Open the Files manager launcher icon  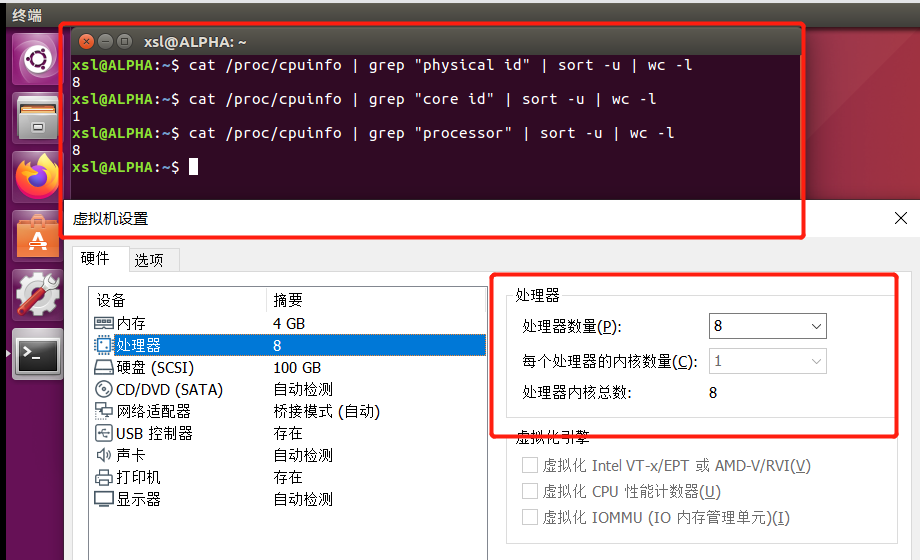click(37, 118)
